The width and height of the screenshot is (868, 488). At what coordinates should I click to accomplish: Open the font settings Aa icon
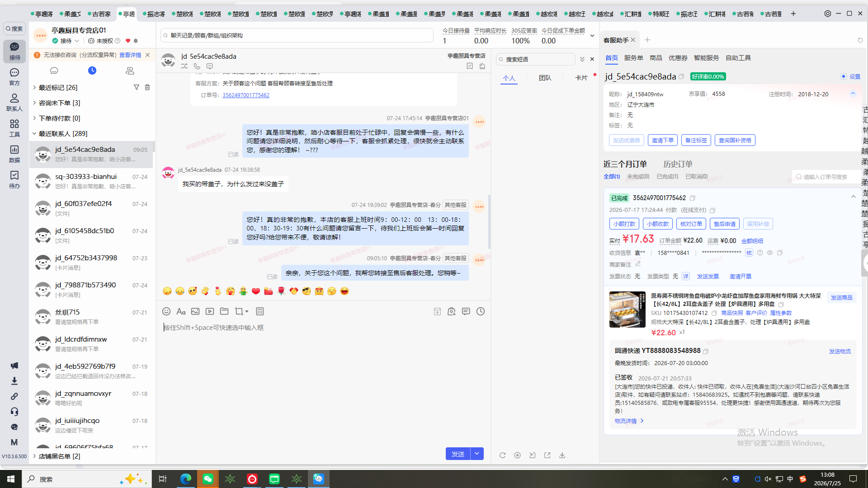pos(181,311)
